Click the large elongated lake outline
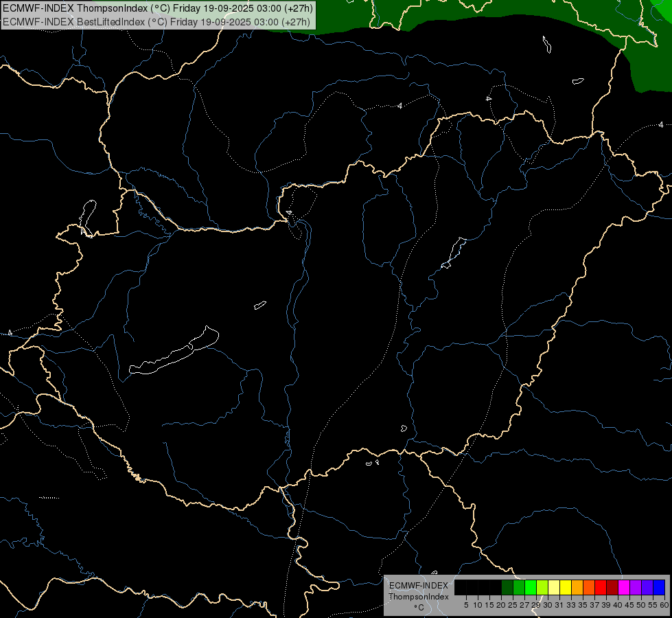This screenshot has height=618, width=672. pos(173,354)
